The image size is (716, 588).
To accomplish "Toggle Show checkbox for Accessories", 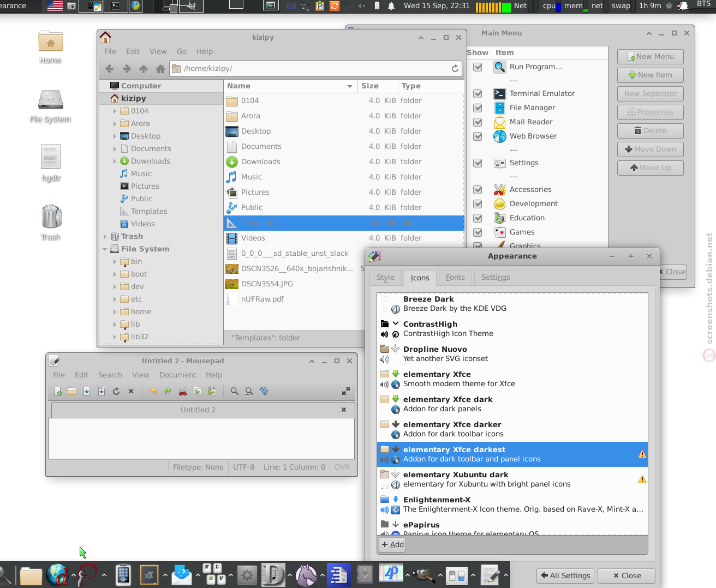I will (478, 189).
